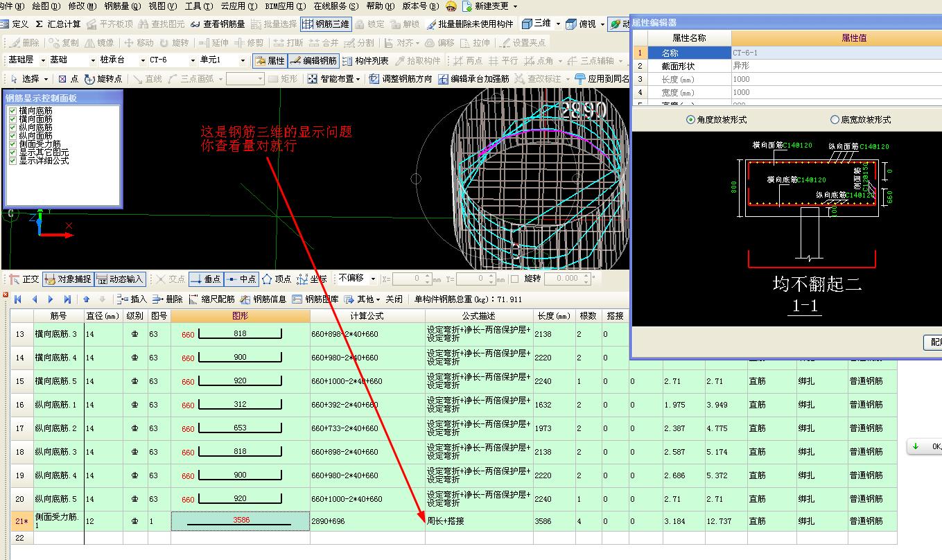942x560 pixels.
Task: Click 批量删除未使用构件 toolbar item
Action: pos(471,24)
